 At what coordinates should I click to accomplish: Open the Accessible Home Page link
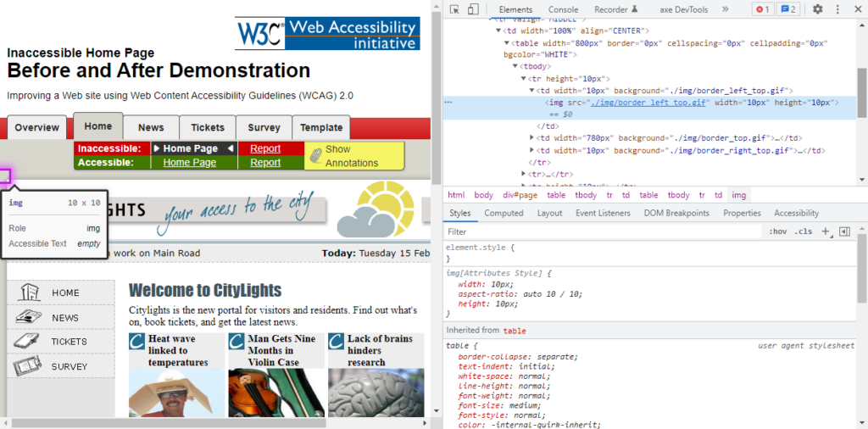(189, 162)
